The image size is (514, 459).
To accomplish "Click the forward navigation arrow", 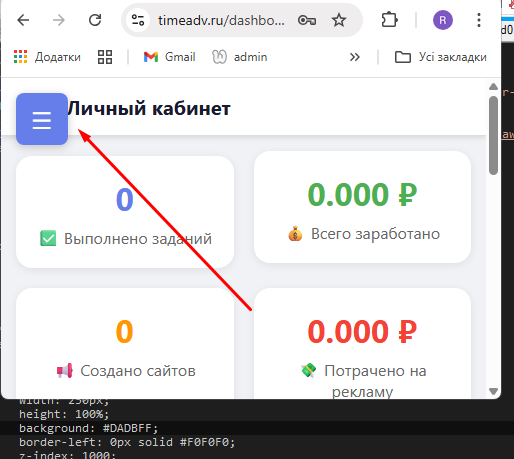I will coord(59,20).
